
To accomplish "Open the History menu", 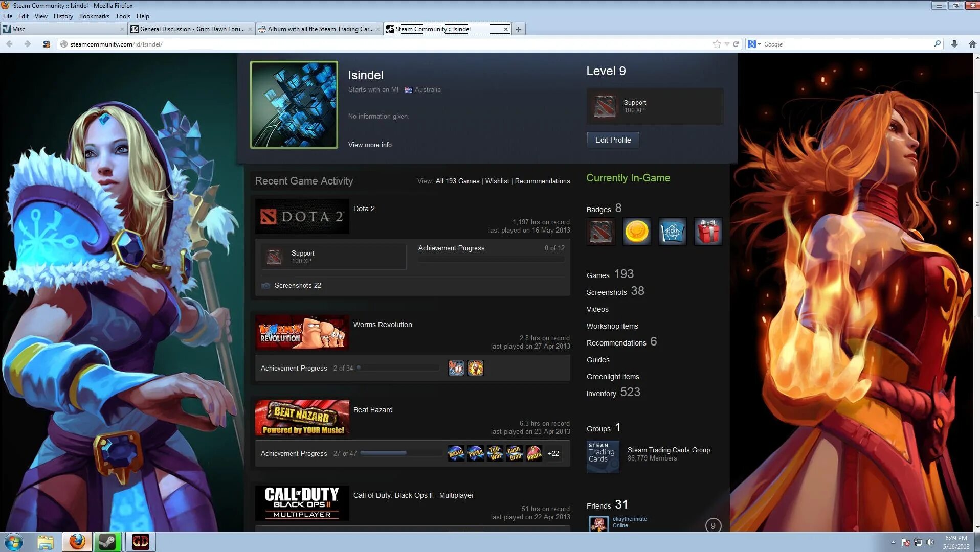I will click(x=63, y=16).
